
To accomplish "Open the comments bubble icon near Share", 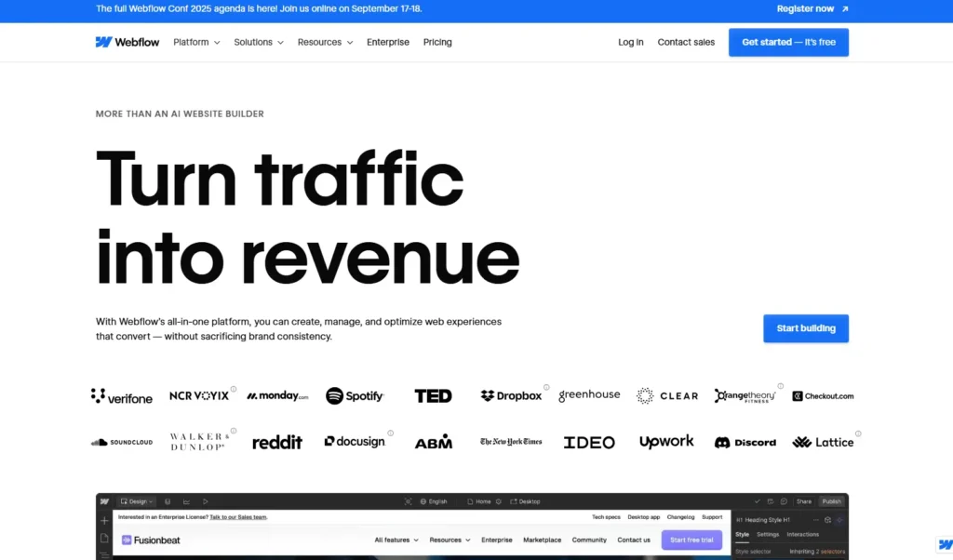I will (x=784, y=501).
